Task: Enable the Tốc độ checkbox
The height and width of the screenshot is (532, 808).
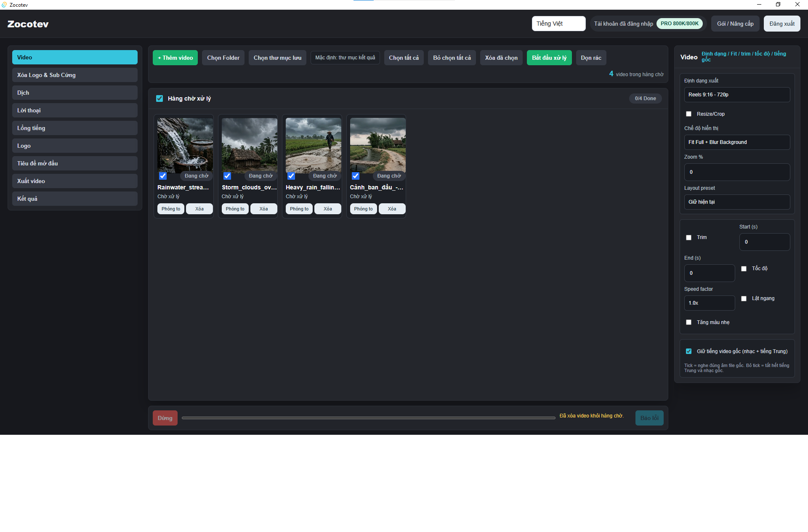Action: click(744, 269)
